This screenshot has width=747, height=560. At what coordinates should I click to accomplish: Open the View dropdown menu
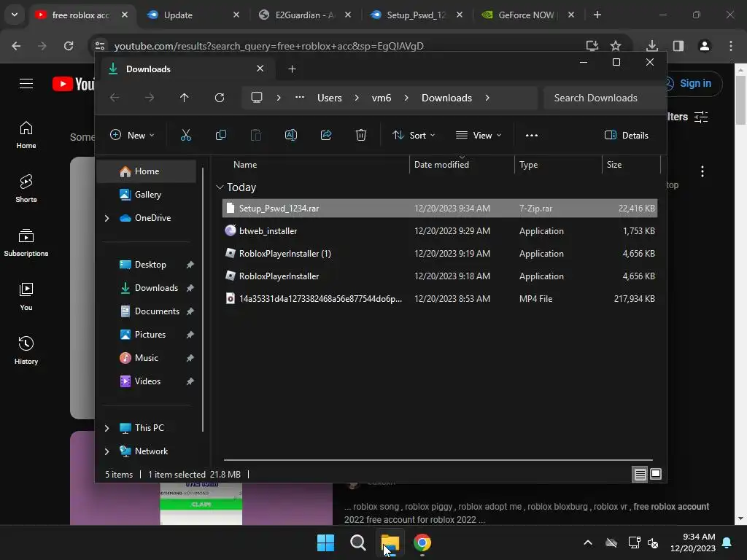click(479, 135)
